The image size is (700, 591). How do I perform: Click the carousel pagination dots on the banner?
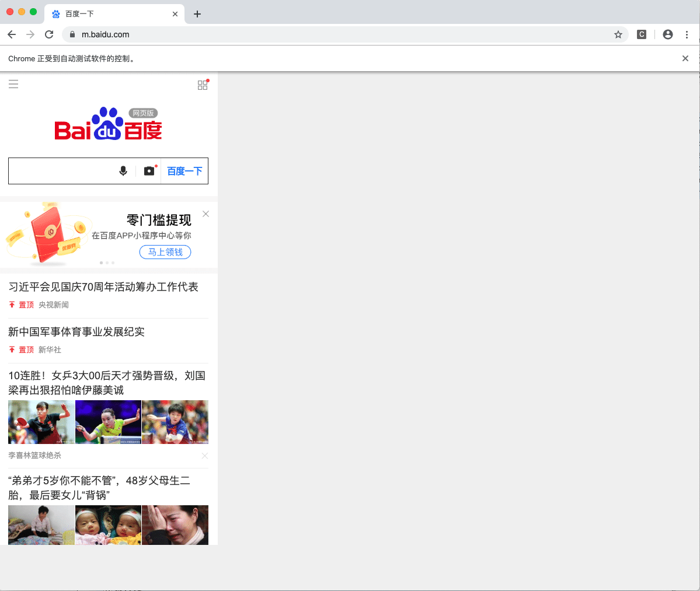coord(107,263)
